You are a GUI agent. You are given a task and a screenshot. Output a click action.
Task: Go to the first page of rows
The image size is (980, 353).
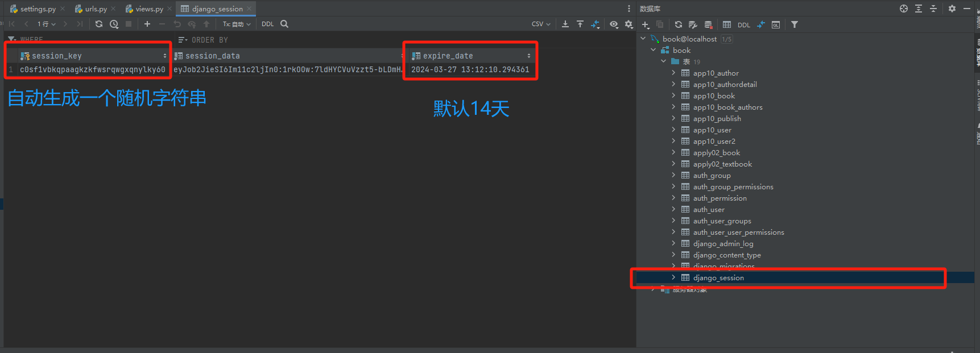coord(12,24)
